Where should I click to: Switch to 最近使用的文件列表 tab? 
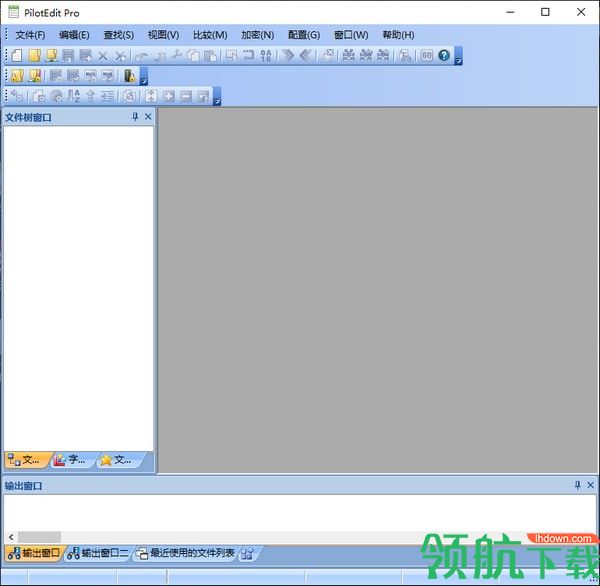[x=186, y=553]
